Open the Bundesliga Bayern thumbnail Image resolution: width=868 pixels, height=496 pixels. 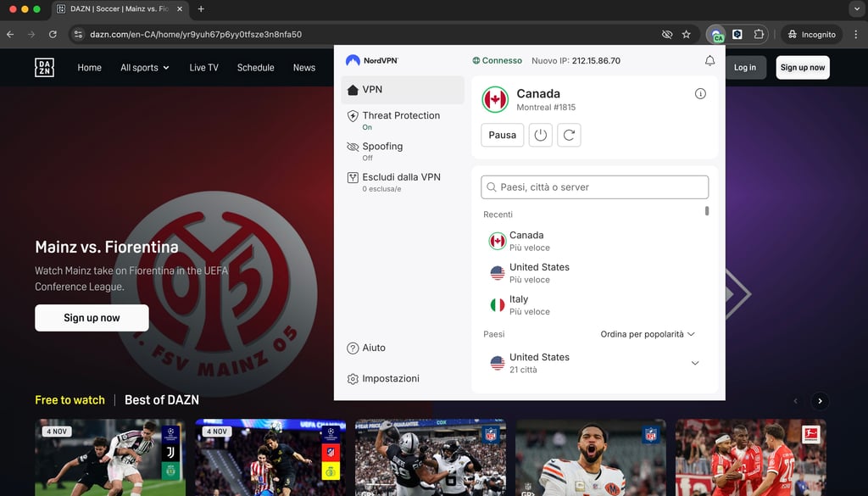(751, 457)
